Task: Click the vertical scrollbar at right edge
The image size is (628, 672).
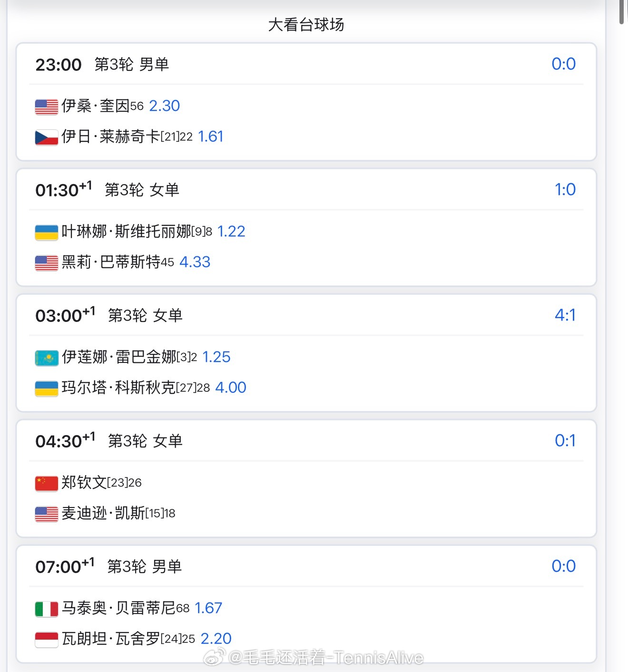Action: click(621, 12)
